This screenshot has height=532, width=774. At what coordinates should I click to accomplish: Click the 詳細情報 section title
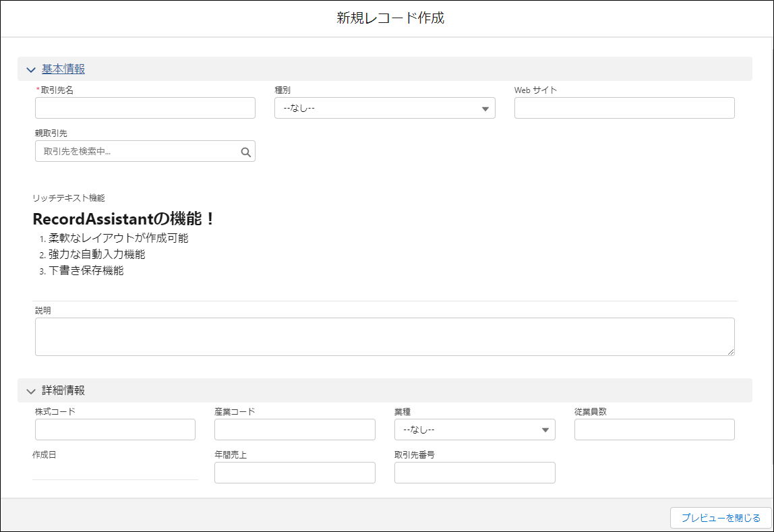coord(63,390)
